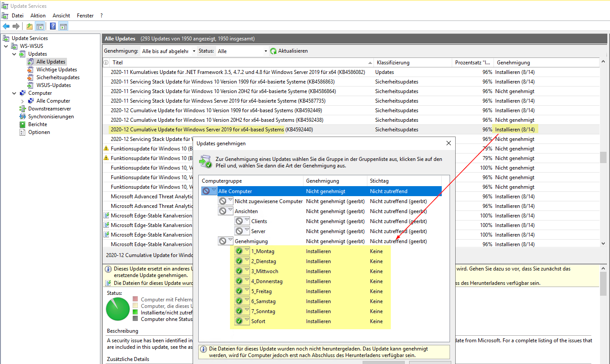
Task: Open the WSUS-Updates view
Action: (x=53, y=85)
